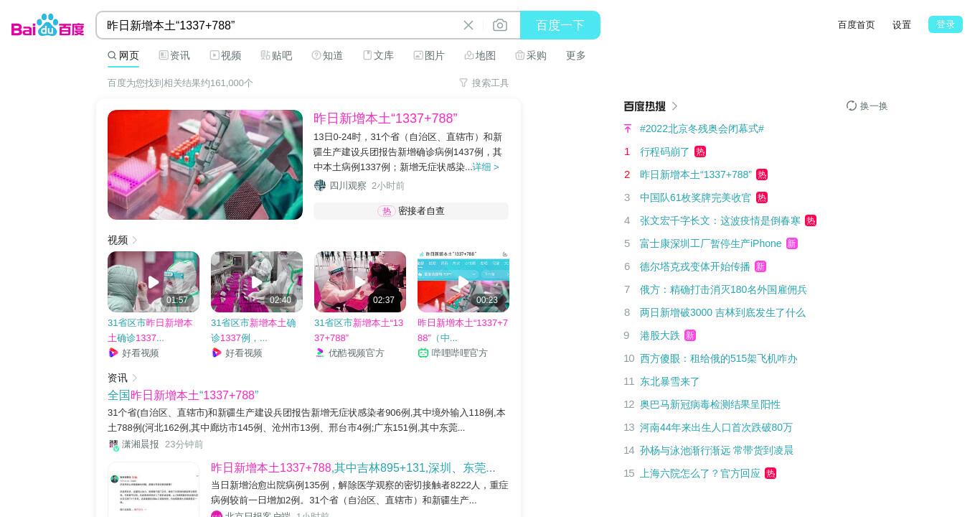The image size is (980, 517).
Task: Switch to the 文库 tab
Action: click(378, 55)
